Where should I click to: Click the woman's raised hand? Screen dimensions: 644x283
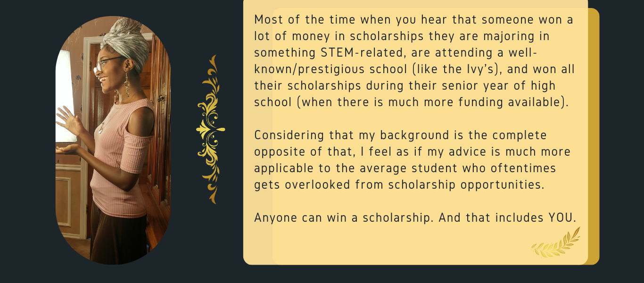point(69,120)
